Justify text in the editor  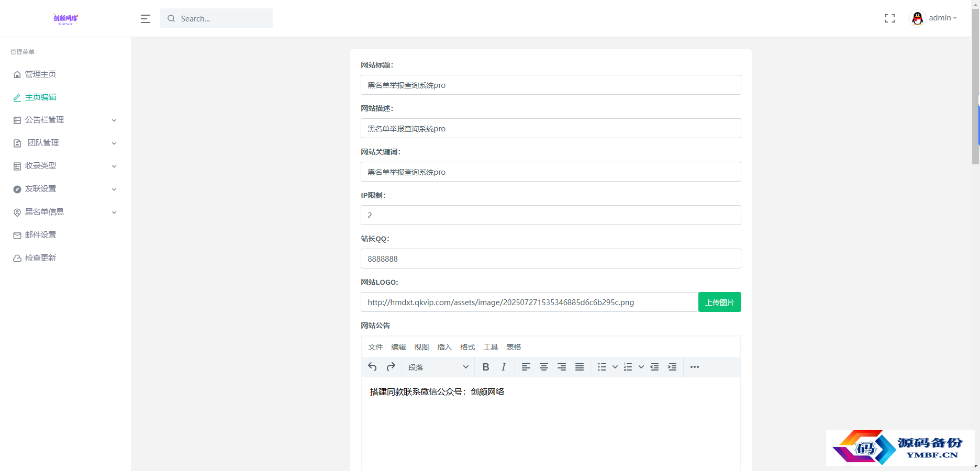[x=580, y=367]
